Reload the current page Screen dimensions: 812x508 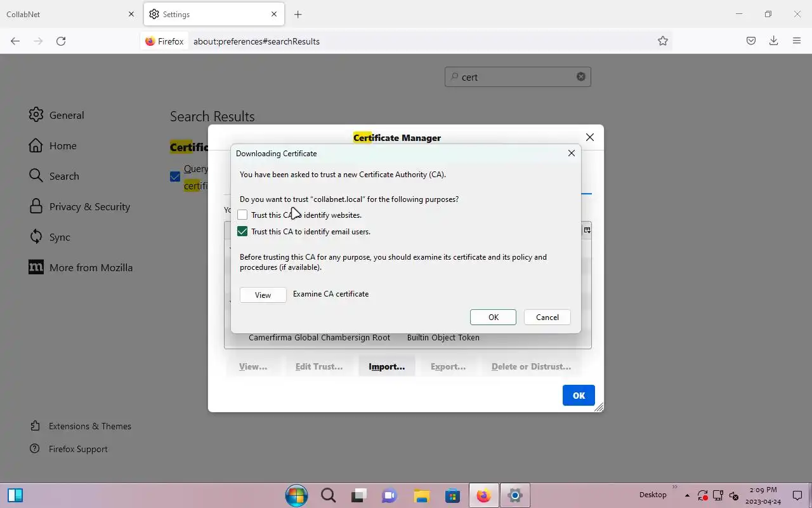pyautogui.click(x=61, y=41)
